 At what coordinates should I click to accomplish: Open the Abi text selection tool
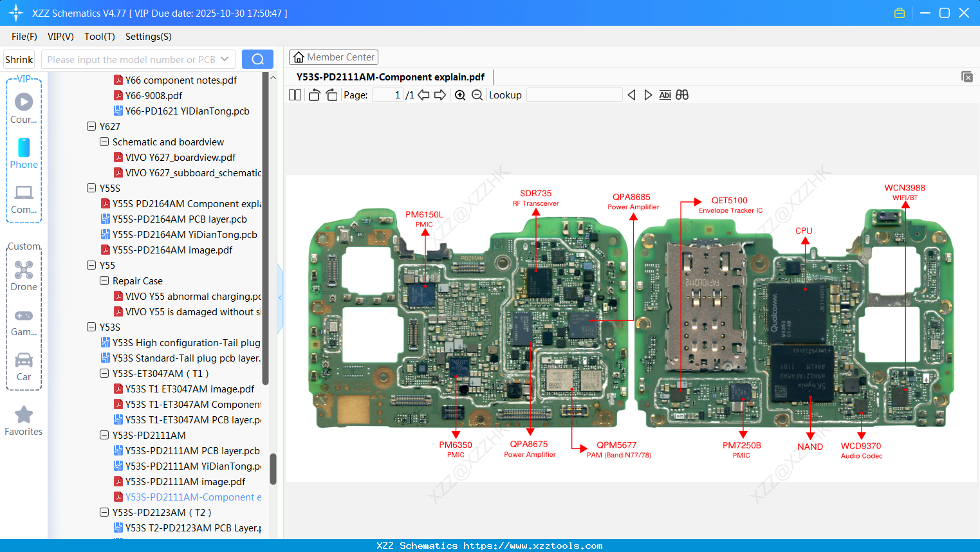[665, 95]
